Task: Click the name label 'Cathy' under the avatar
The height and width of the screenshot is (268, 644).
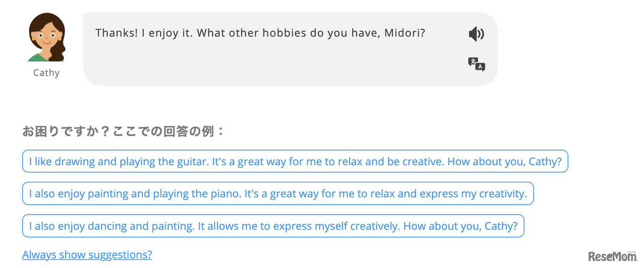Action: (x=46, y=73)
